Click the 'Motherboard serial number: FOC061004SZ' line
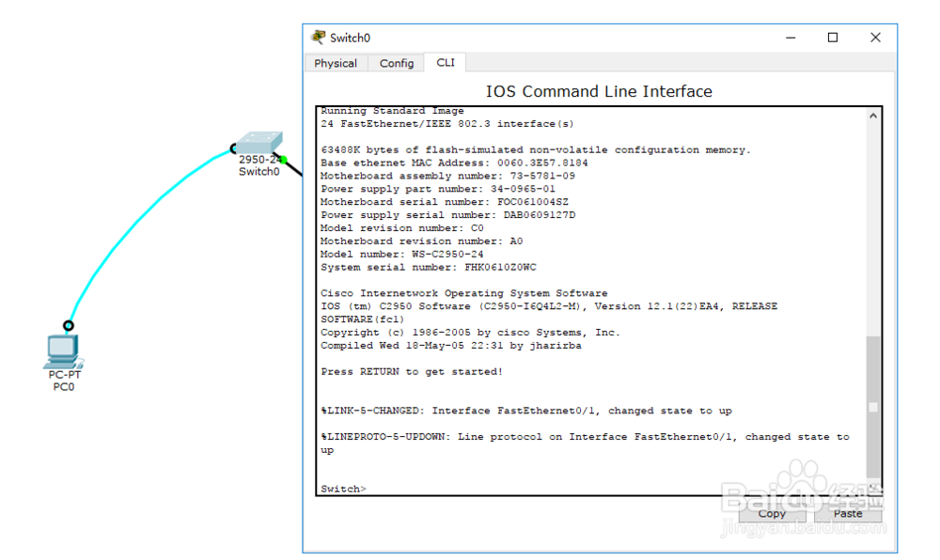Image resolution: width=940 pixels, height=560 pixels. pyautogui.click(x=445, y=202)
